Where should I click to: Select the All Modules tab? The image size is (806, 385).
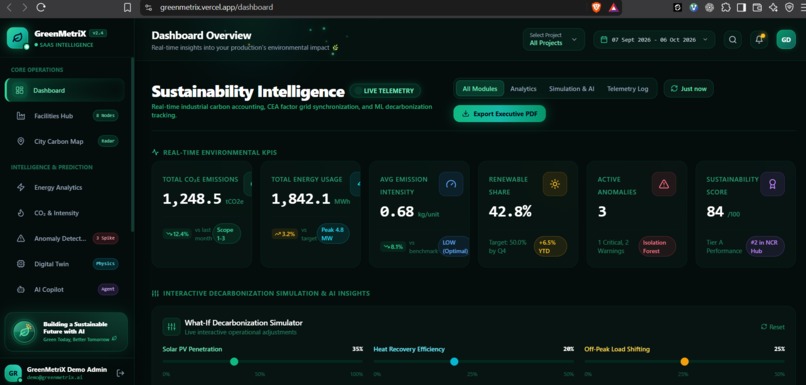click(480, 88)
